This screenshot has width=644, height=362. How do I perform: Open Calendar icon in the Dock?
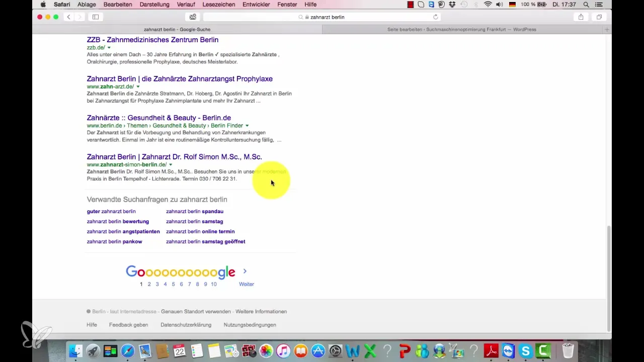click(180, 350)
